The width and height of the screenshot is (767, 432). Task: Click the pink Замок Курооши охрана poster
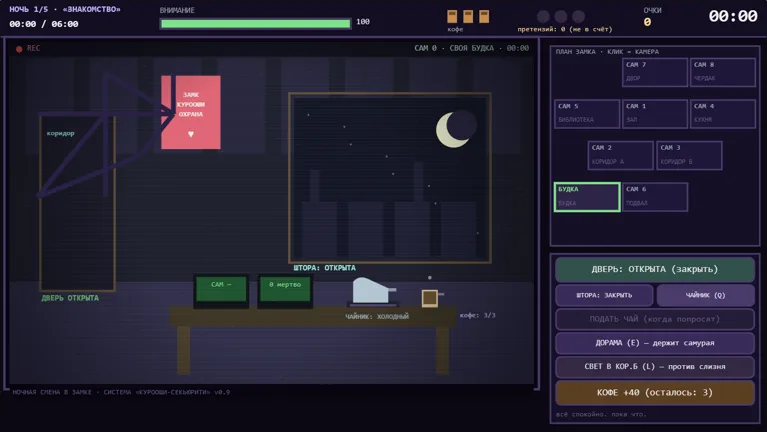point(191,112)
